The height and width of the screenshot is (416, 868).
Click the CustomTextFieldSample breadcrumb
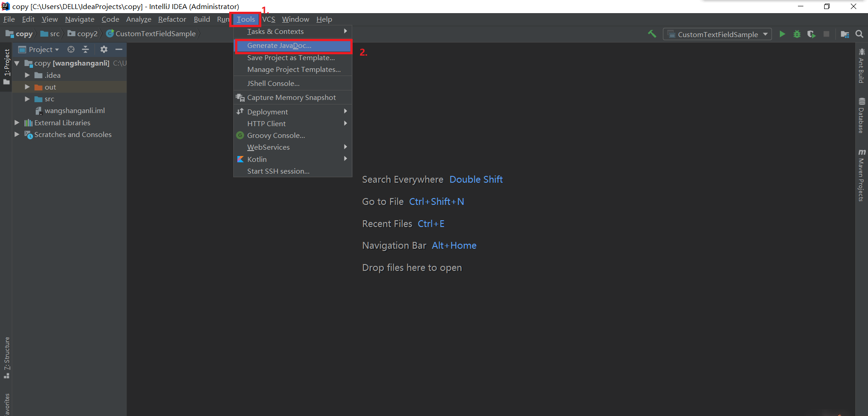pos(151,34)
